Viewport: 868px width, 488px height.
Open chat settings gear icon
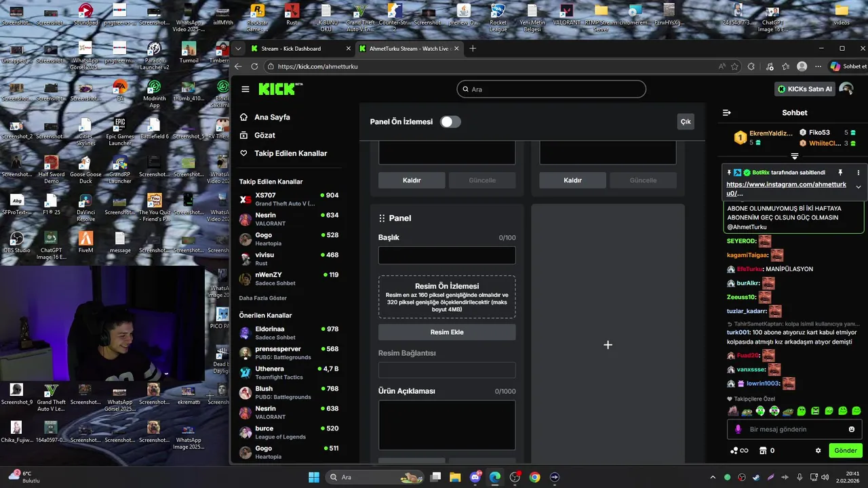818,451
